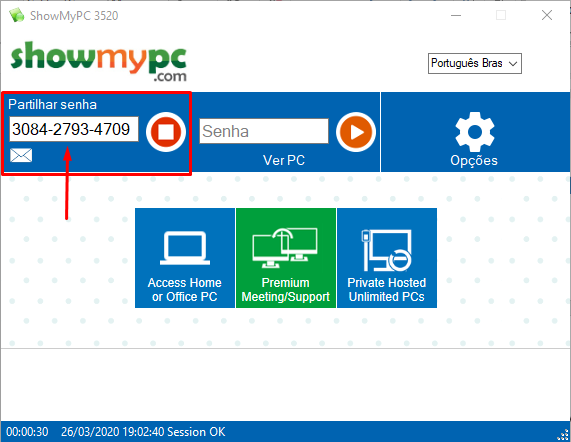Click the dual monitors icon on the green tile
The width and height of the screenshot is (571, 442).
285,248
